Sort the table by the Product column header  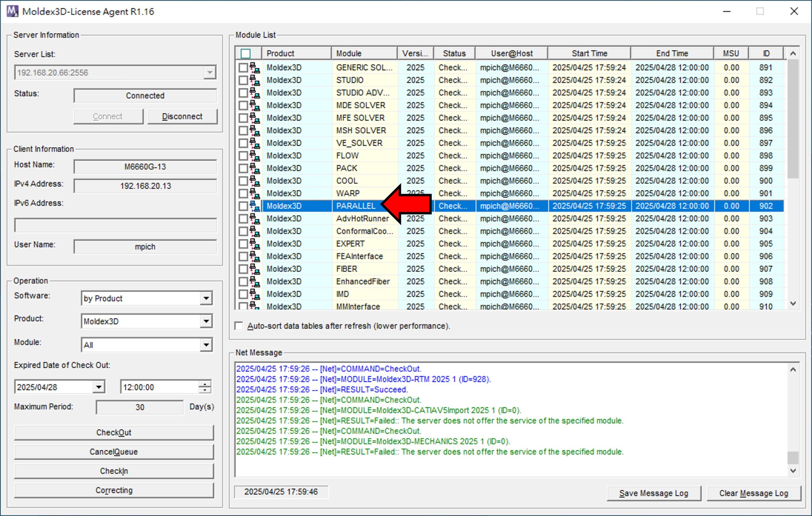(297, 54)
